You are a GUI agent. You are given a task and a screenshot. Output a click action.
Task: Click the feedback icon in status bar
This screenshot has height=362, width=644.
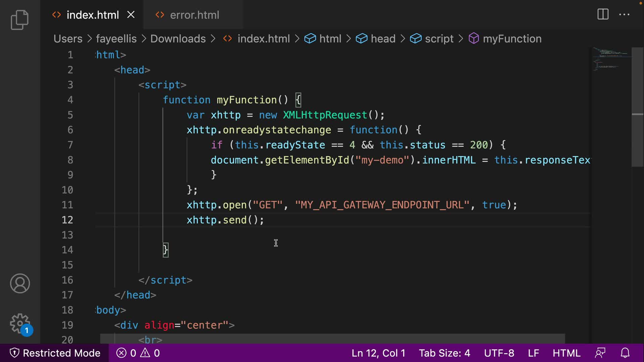pos(600,353)
